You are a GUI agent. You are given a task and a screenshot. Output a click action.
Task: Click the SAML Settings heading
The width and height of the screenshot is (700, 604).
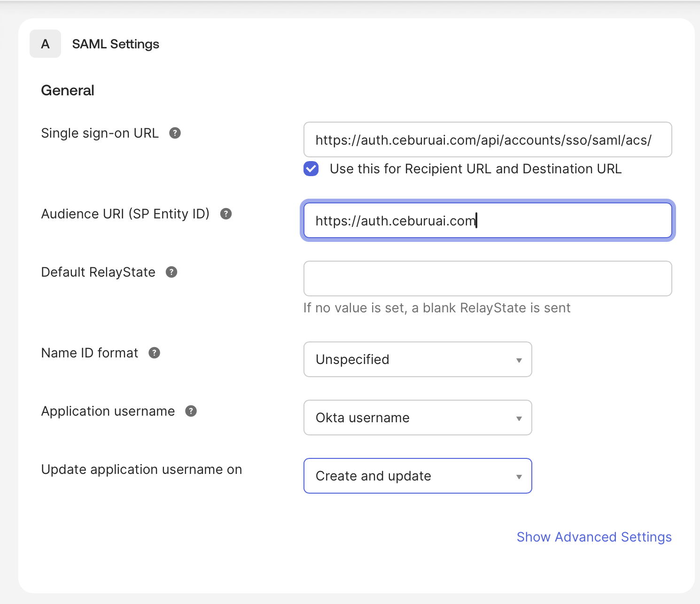[116, 44]
